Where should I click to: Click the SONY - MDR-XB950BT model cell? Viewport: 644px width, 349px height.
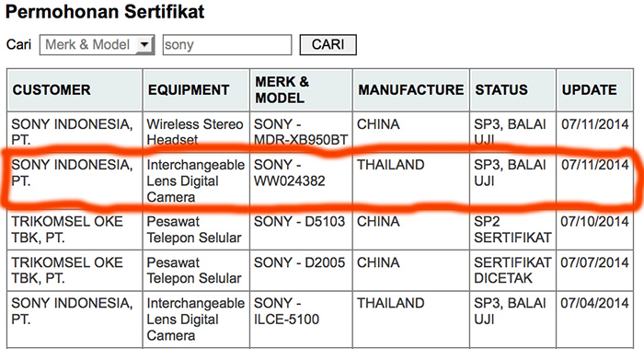(301, 132)
